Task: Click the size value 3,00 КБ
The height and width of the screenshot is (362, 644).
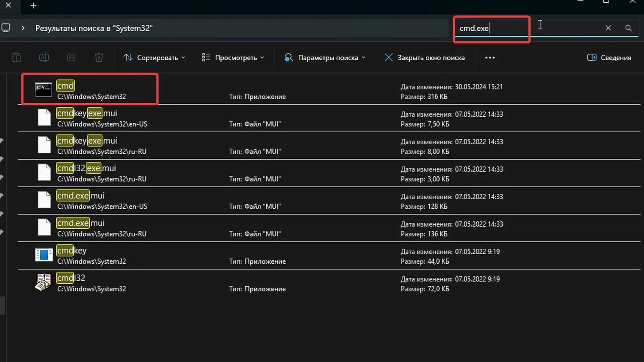Action: 438,179
